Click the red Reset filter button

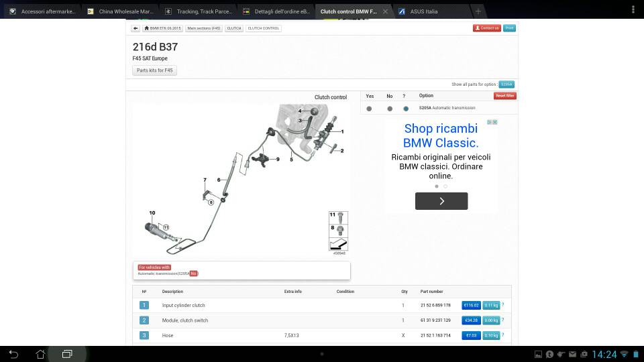(x=504, y=96)
